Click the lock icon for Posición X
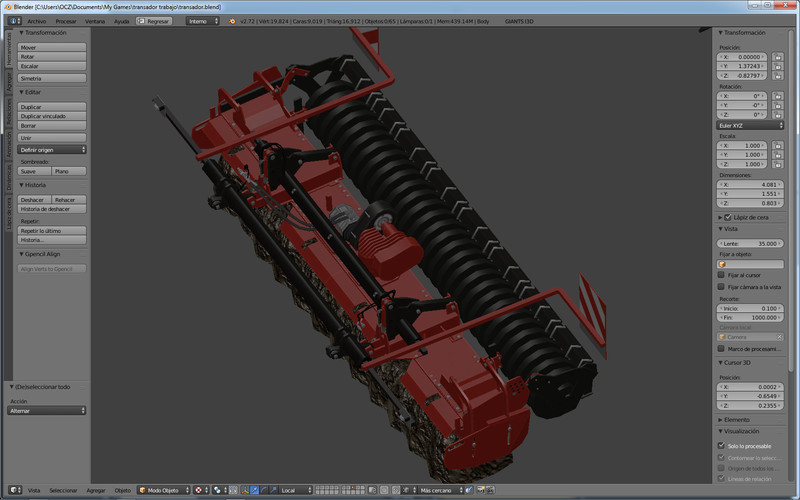Screen dimensions: 800x500 click(x=778, y=57)
